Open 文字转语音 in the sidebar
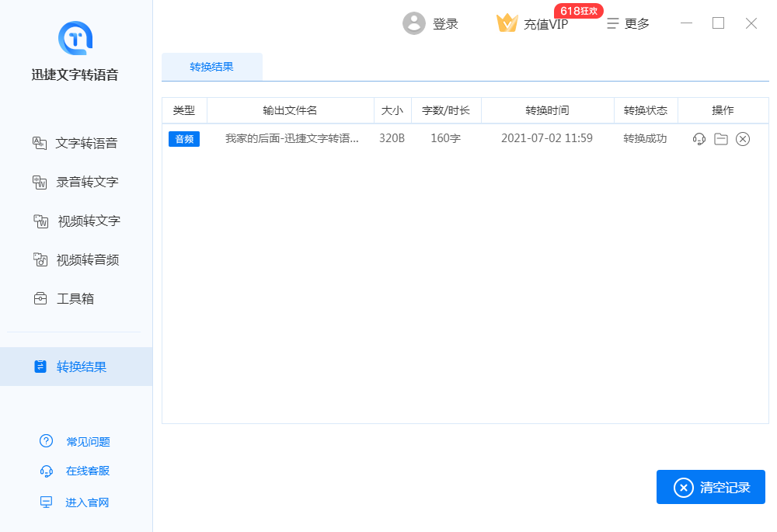Viewport: 777px width, 532px height. [86, 143]
